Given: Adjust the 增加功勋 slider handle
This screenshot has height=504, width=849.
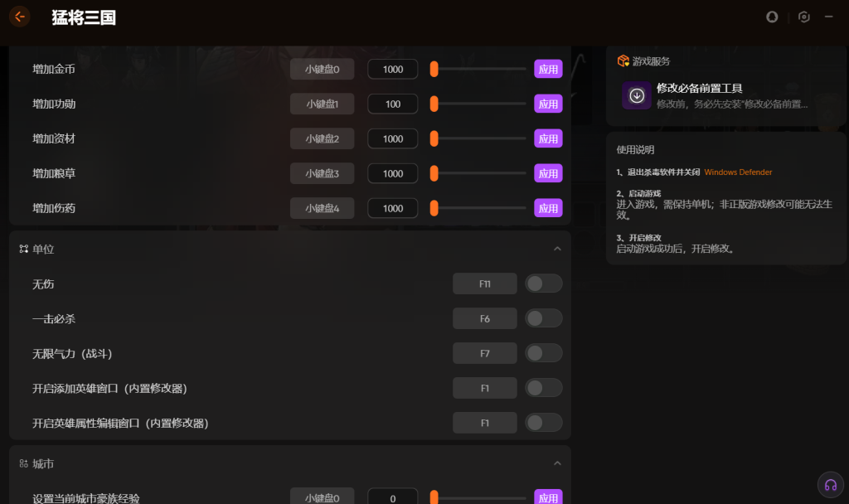Looking at the screenshot, I should [x=434, y=104].
